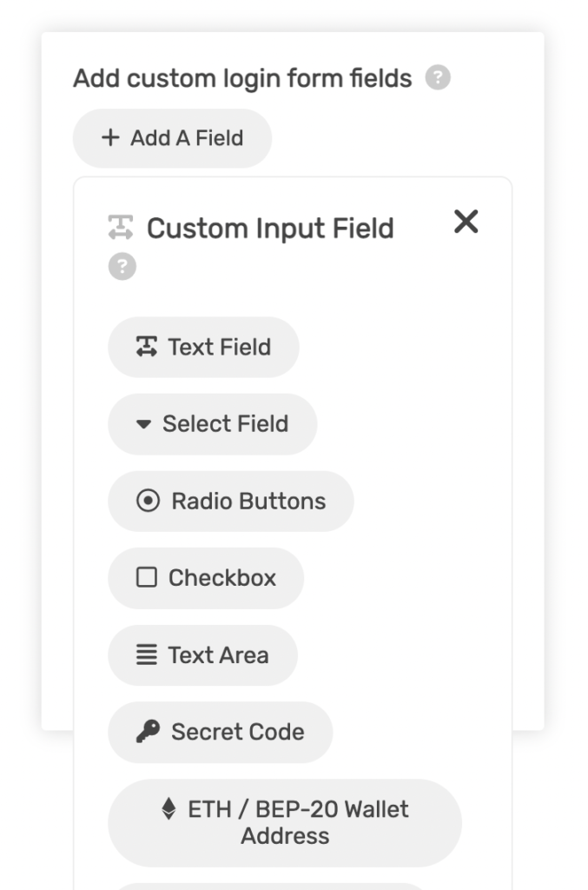Choose the Select Field option
588x890 pixels.
point(213,424)
